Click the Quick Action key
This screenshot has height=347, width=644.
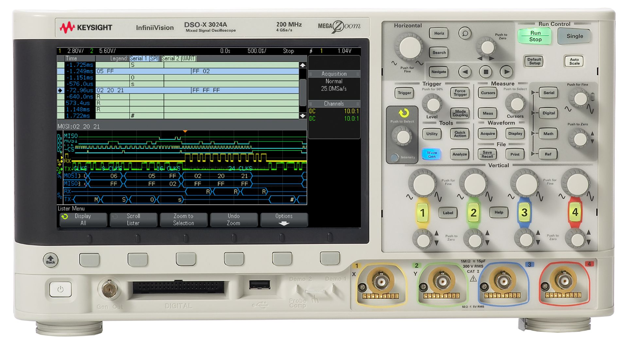coord(460,134)
